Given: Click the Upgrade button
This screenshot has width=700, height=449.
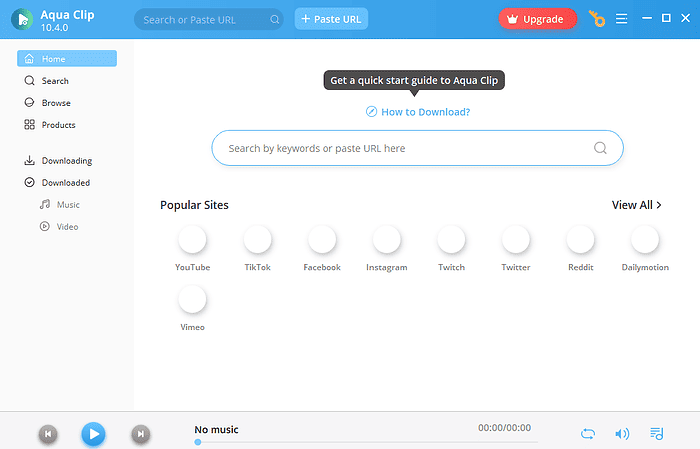Looking at the screenshot, I should [x=538, y=19].
